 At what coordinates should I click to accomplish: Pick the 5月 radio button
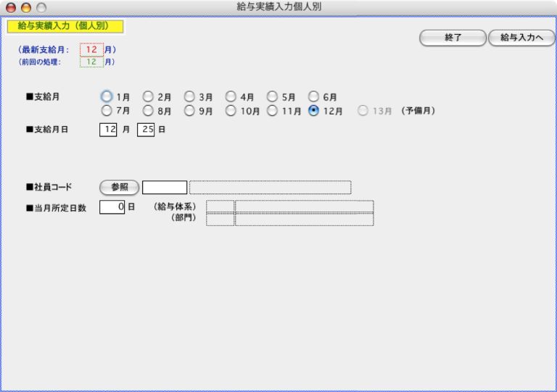272,96
